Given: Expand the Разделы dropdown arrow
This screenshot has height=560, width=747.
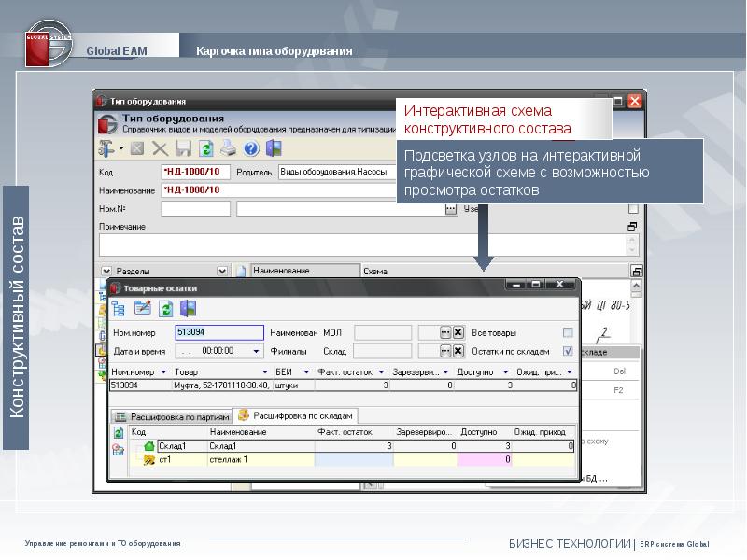Looking at the screenshot, I should point(222,271).
